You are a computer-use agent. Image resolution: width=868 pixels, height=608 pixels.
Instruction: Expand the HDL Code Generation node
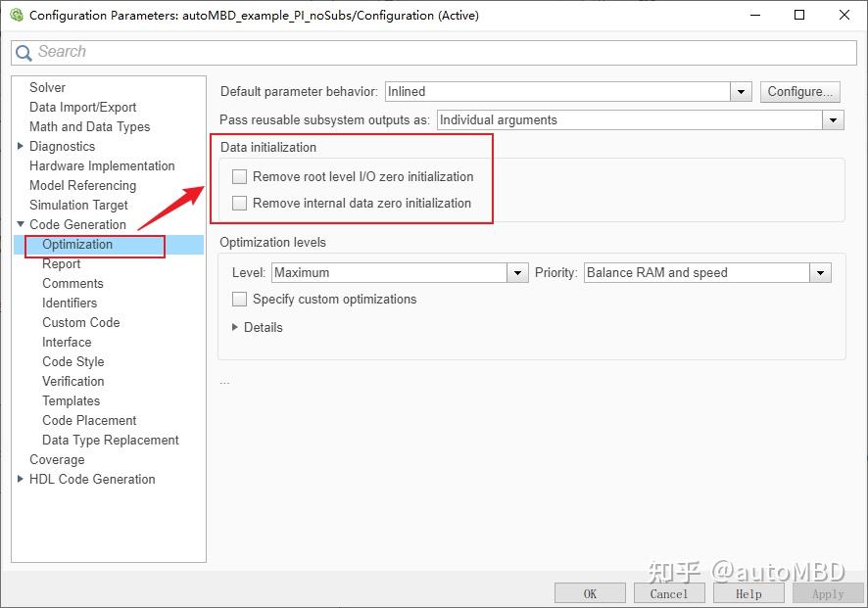21,479
